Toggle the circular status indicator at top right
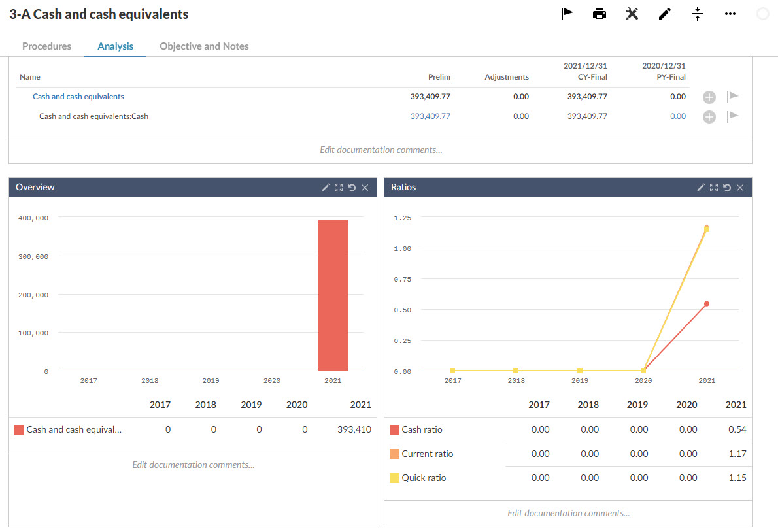The width and height of the screenshot is (778, 532). click(762, 14)
